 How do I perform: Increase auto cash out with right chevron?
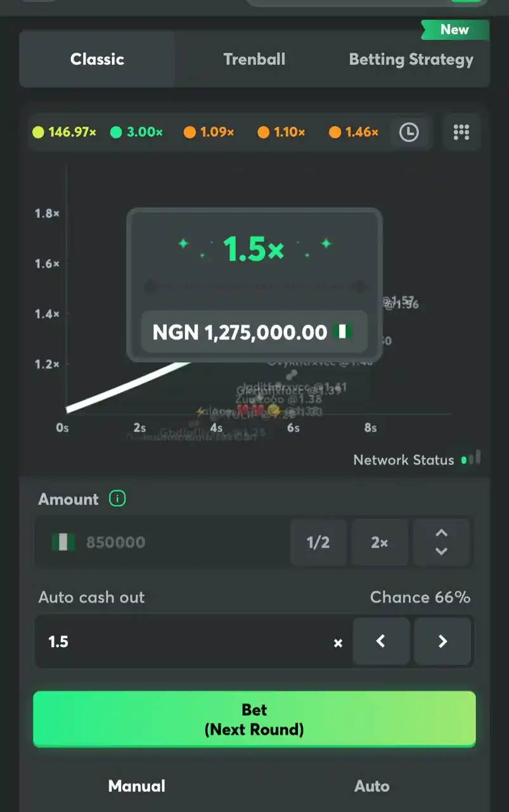(442, 641)
